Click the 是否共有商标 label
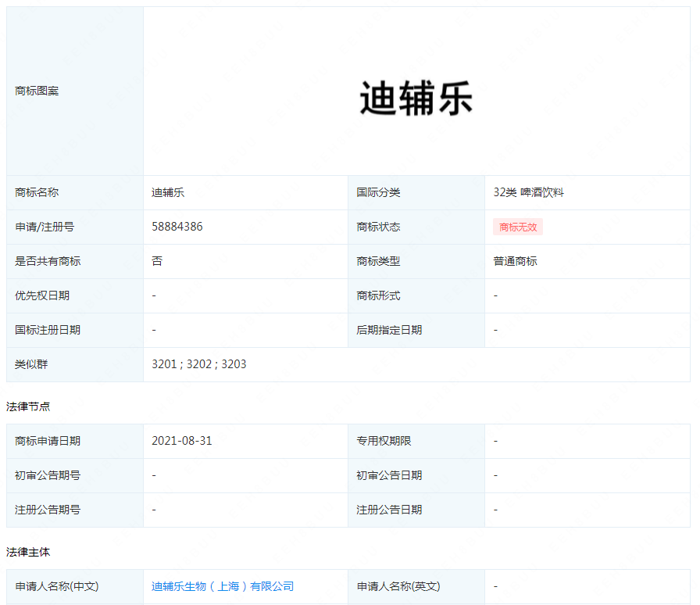Image resolution: width=700 pixels, height=605 pixels. 48,261
